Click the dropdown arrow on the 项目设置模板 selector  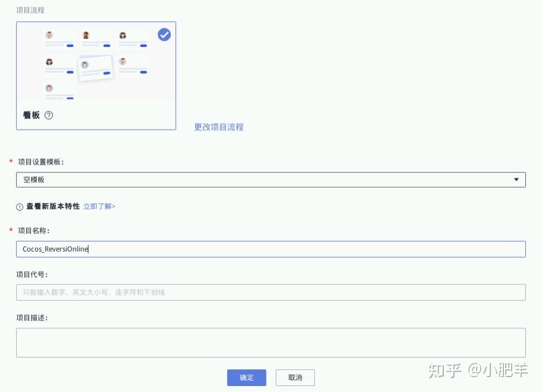(517, 179)
